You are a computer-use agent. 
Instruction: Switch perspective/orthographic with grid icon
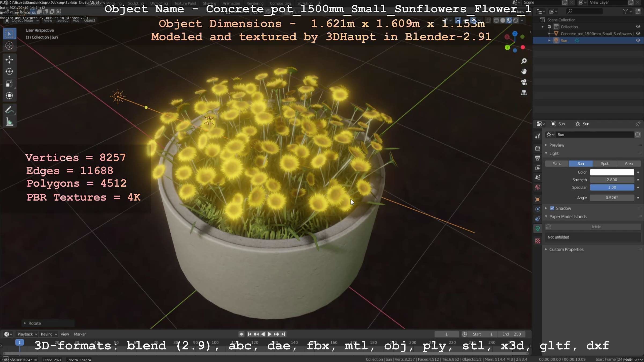[x=524, y=93]
